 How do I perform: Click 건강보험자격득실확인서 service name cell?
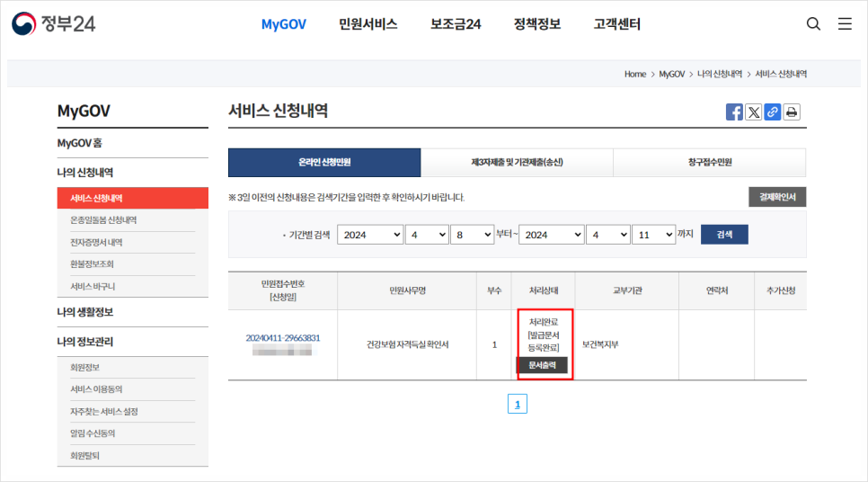(x=407, y=344)
